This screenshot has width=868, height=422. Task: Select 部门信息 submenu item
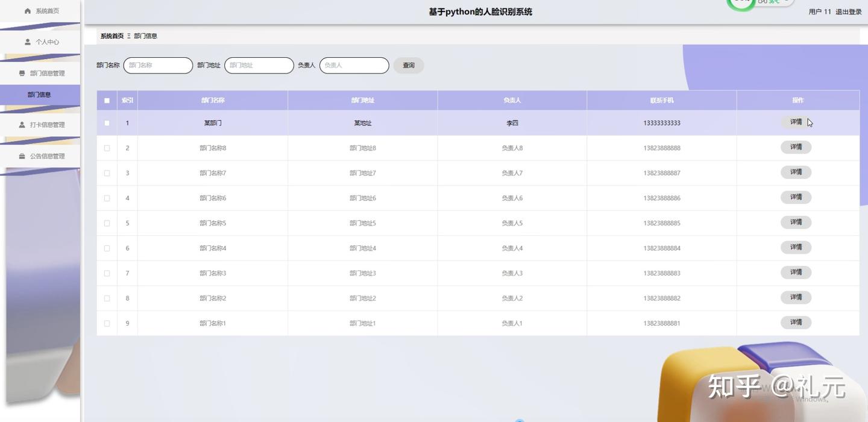(x=40, y=95)
